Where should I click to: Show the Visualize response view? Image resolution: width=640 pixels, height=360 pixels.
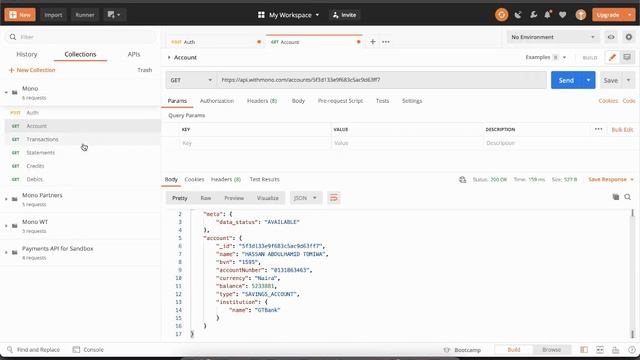(267, 198)
